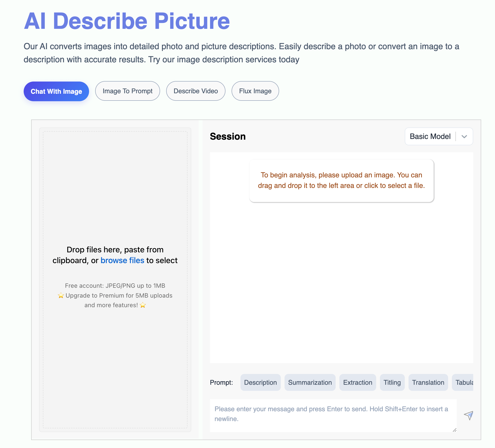The height and width of the screenshot is (448, 495).
Task: Open the Describe Video tab
Action: (195, 91)
